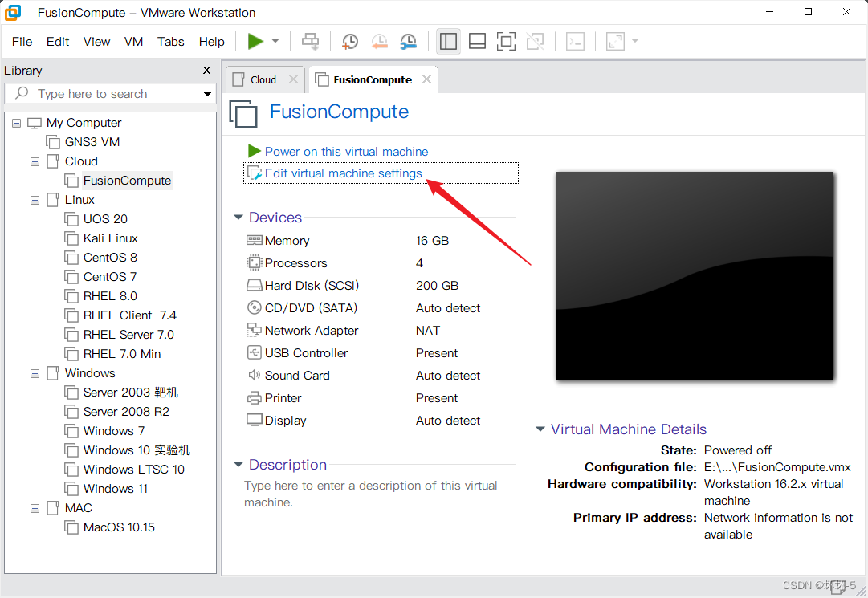Open the stretch display dropdown arrow
Screen dimensions: 868x598
[635, 41]
